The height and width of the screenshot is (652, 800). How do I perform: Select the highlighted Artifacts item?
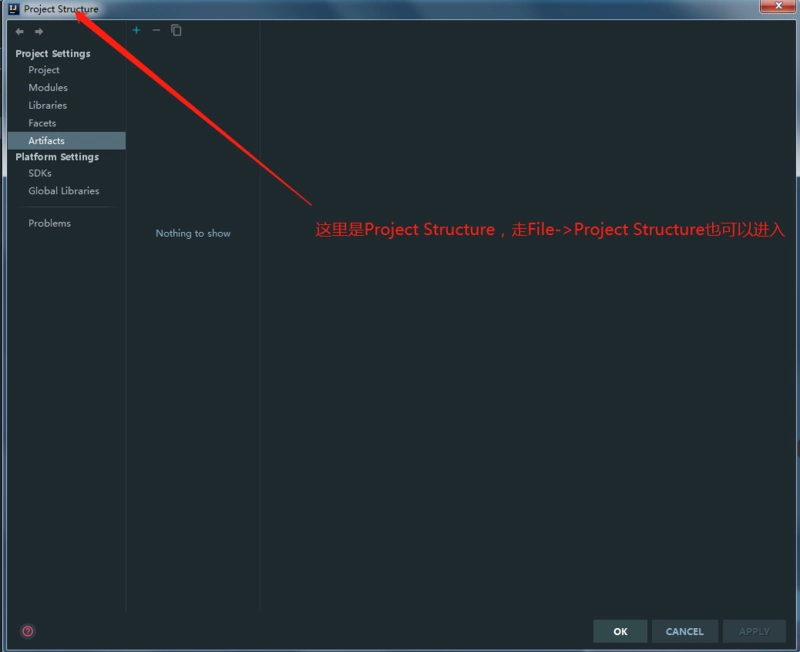click(46, 141)
